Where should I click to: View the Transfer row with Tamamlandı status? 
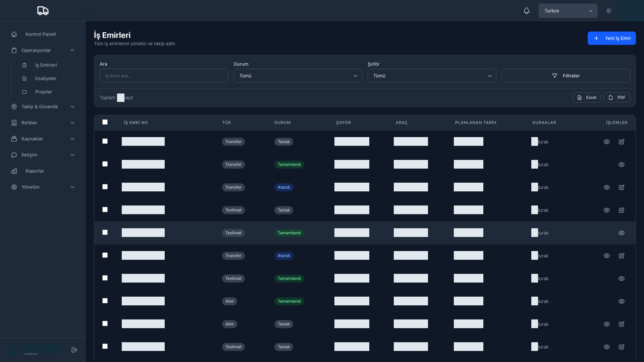[622, 165]
